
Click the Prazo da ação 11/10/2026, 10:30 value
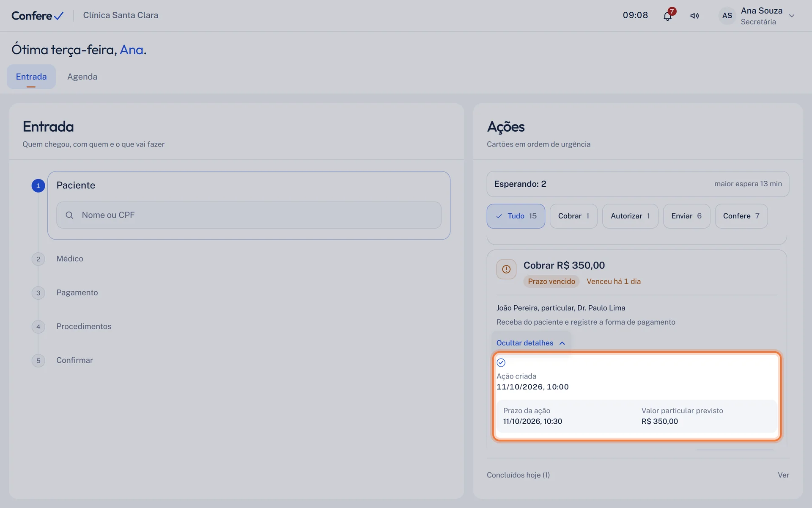click(532, 421)
